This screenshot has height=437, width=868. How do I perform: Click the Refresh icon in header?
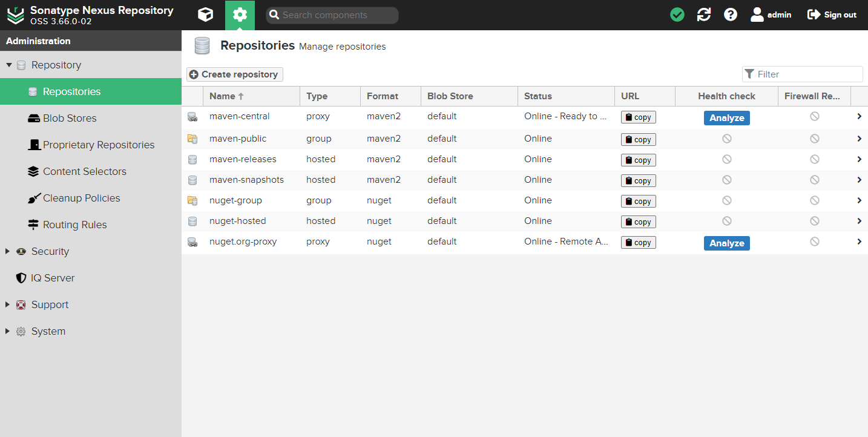tap(704, 15)
